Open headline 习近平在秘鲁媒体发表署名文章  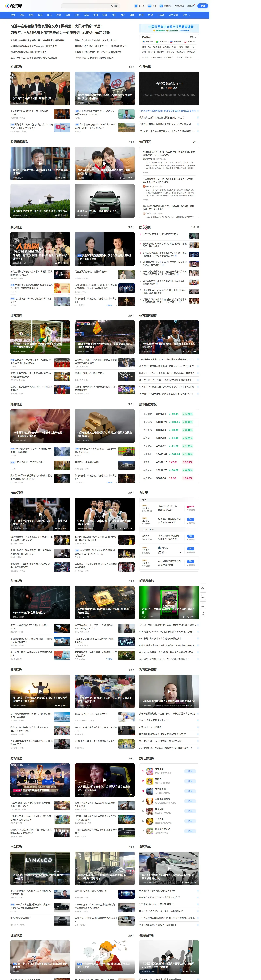coord(35,26)
